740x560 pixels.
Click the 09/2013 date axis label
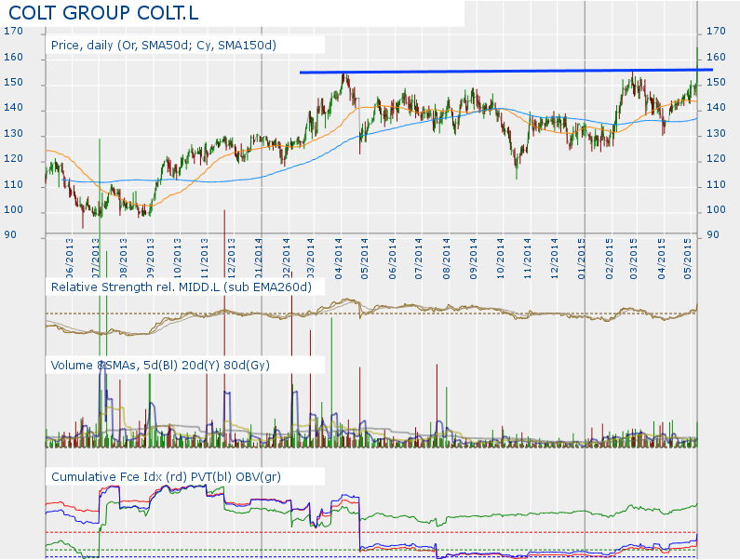[x=151, y=259]
